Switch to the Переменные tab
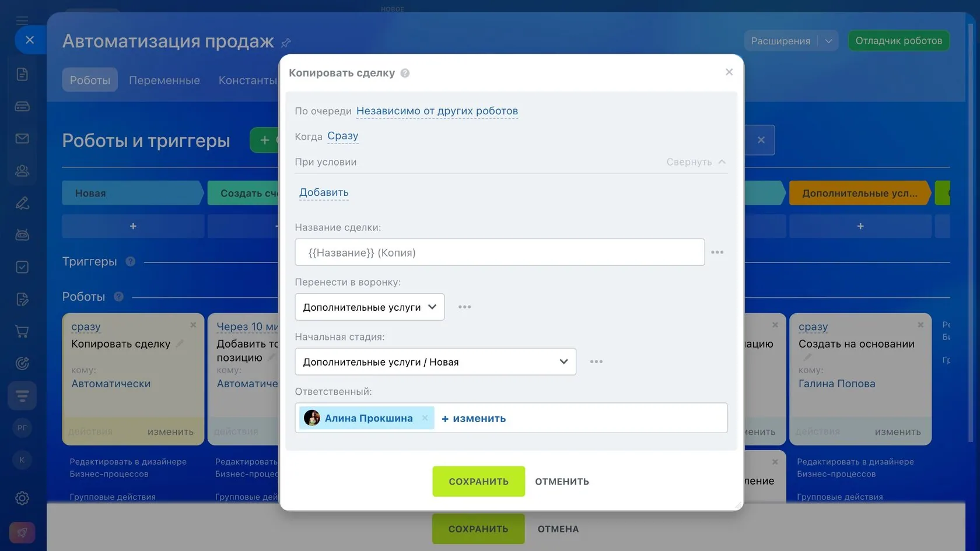Screen dimensions: 980x551 pyautogui.click(x=164, y=80)
